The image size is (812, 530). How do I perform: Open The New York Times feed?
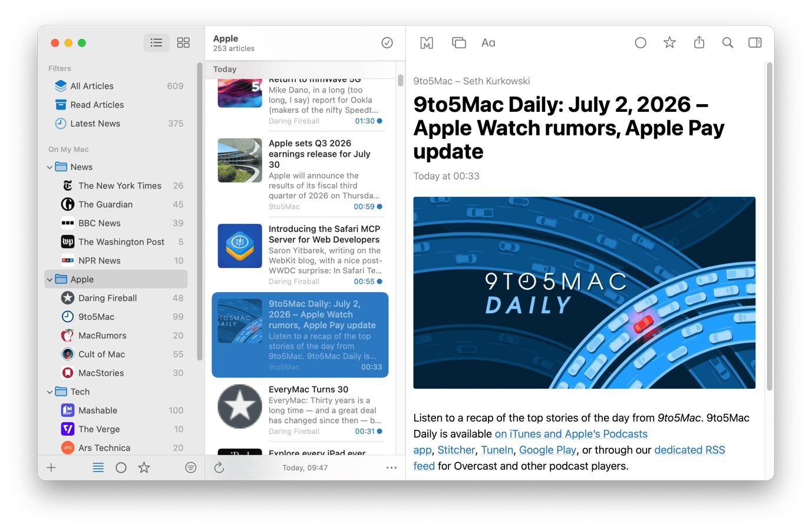coord(116,185)
